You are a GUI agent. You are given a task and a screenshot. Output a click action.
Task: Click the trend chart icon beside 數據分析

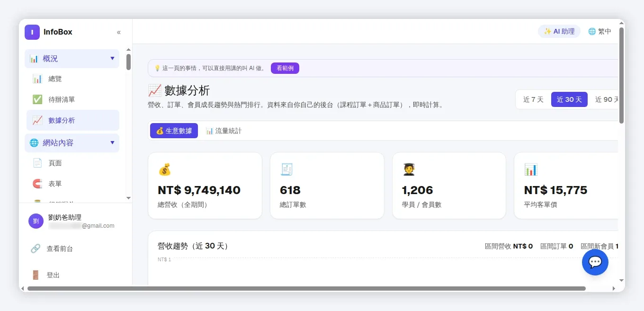[x=37, y=120]
